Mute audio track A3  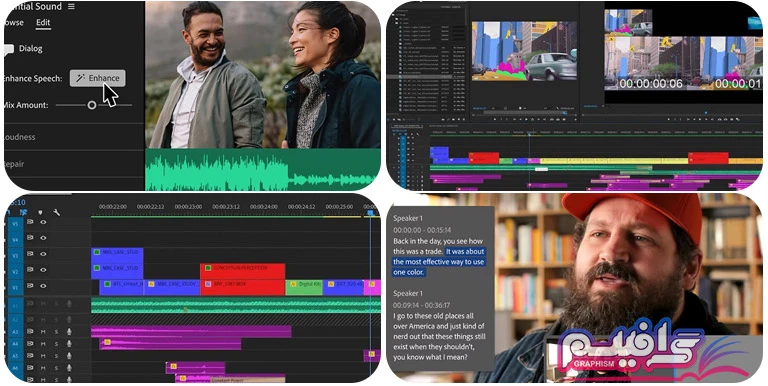pos(43,332)
